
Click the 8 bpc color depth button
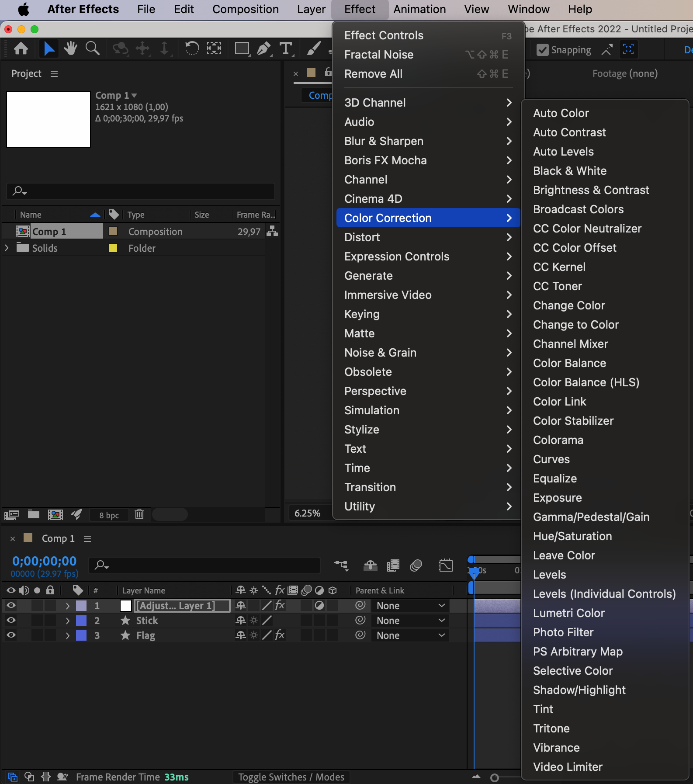109,515
